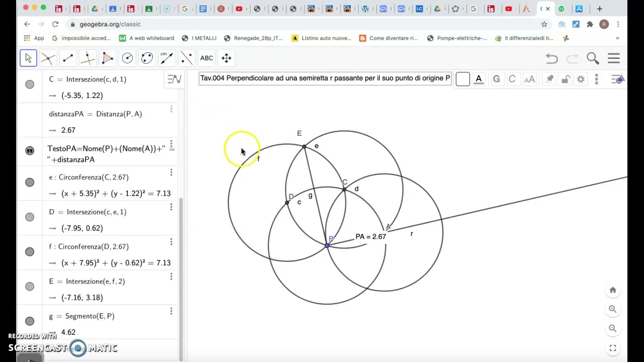Open 'I METALLI' bookmark
The image size is (644, 362).
(199, 38)
